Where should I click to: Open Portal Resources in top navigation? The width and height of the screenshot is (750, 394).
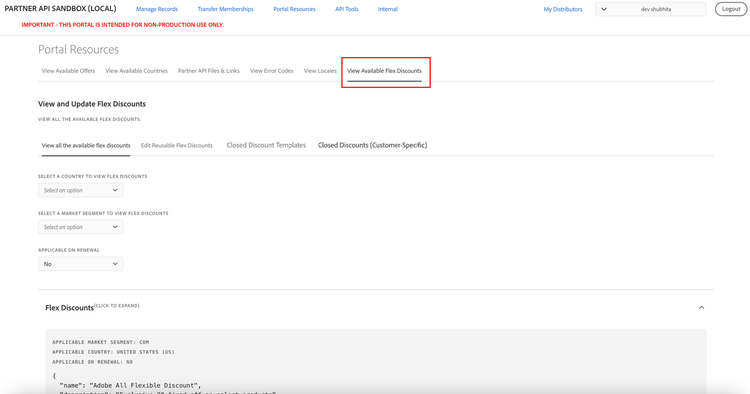[294, 9]
